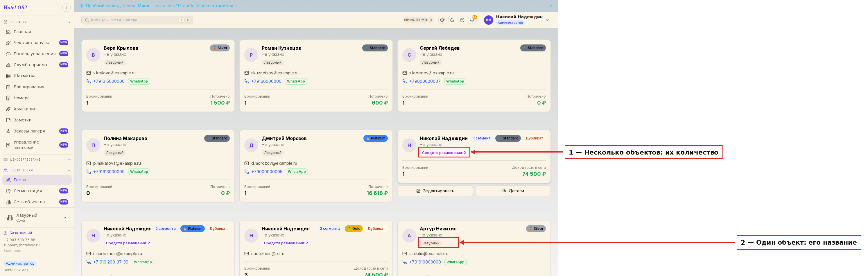Open email r.kuznetsov@example.ru
This screenshot has height=276, width=868.
tap(275, 73)
